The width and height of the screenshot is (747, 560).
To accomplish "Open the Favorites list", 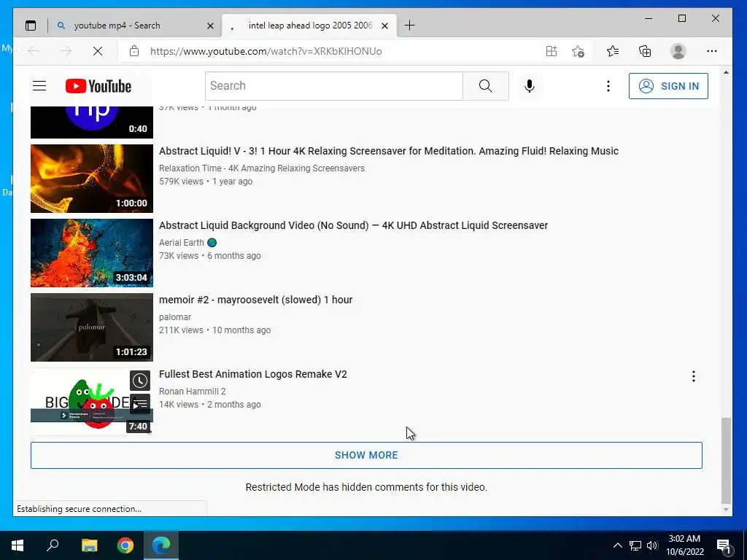I will pyautogui.click(x=613, y=51).
